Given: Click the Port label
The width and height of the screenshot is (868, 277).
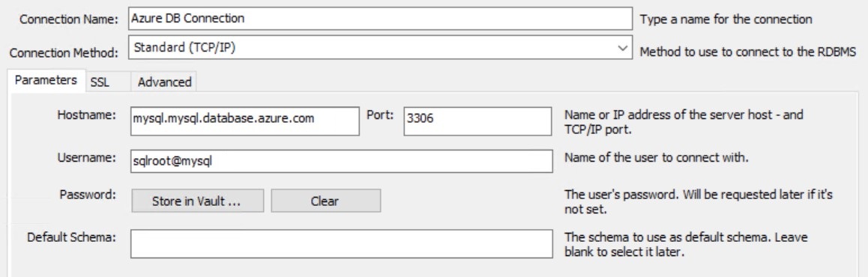Looking at the screenshot, I should point(380,115).
